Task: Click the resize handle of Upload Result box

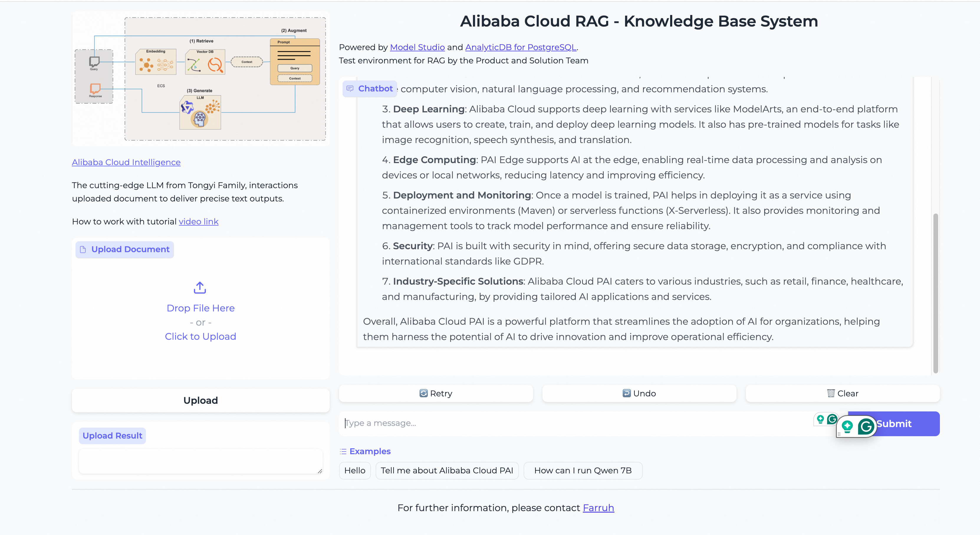Action: click(x=320, y=471)
